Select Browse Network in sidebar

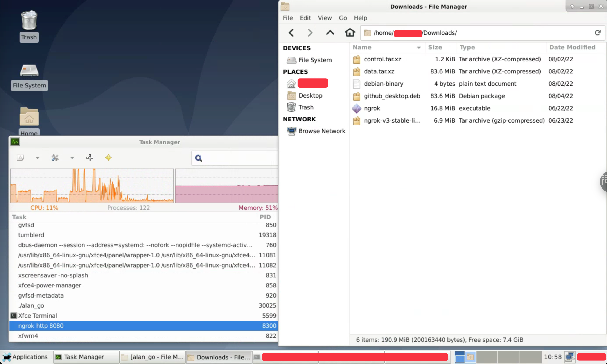321,131
